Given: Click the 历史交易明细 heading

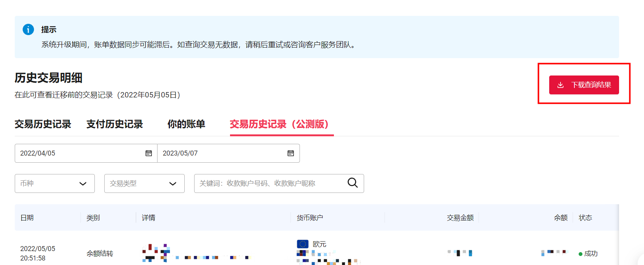Looking at the screenshot, I should pos(48,78).
